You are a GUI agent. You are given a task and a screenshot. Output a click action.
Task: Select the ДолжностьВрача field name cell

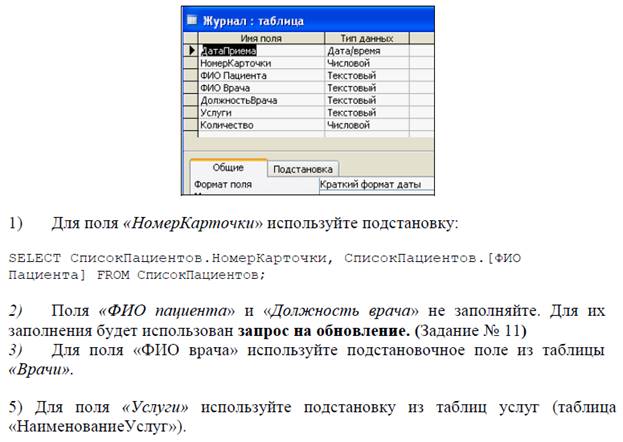[x=261, y=100]
